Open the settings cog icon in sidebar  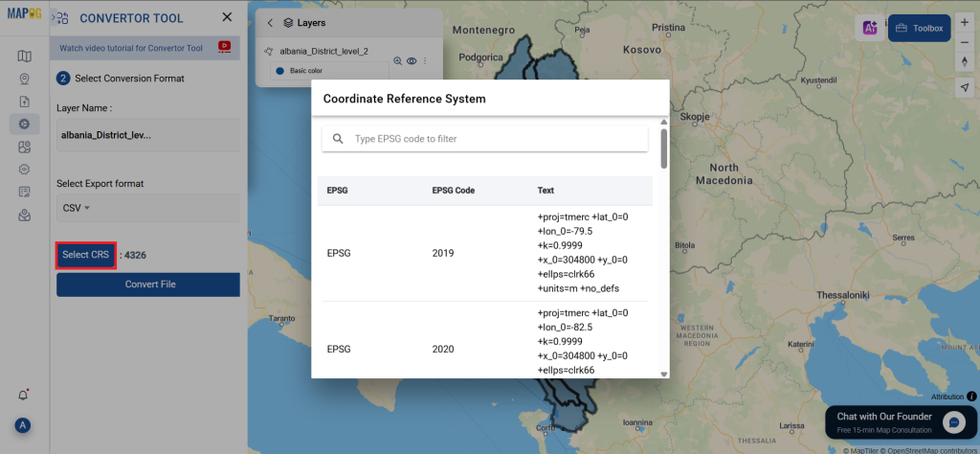coord(24,169)
